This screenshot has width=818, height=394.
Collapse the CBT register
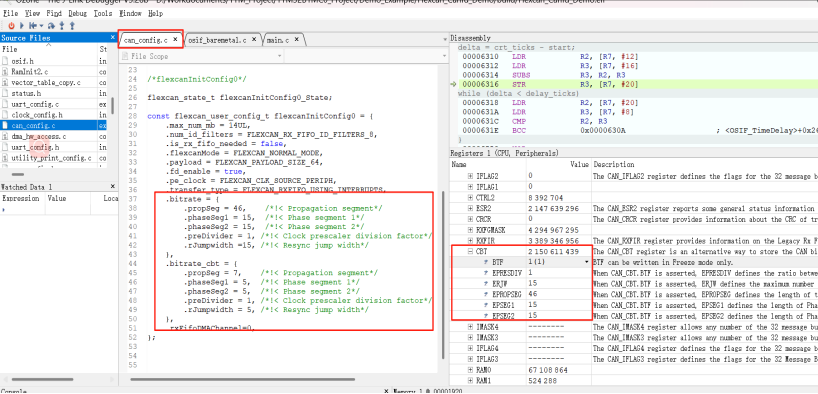pos(471,252)
